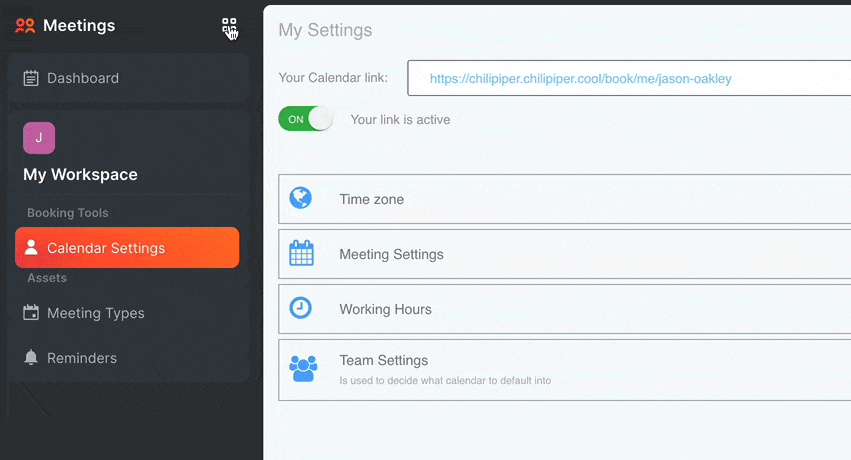The image size is (851, 460).
Task: Click the Meetings app title text
Action: click(x=79, y=25)
